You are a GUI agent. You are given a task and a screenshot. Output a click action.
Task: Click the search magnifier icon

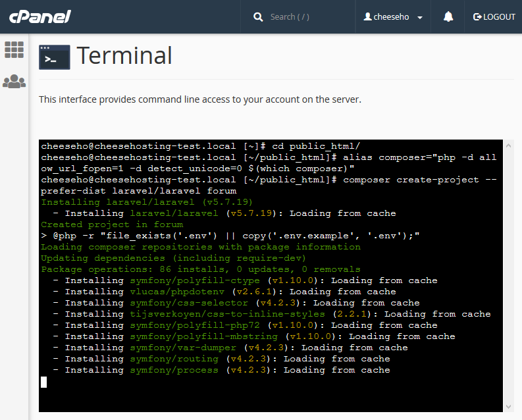tap(258, 17)
